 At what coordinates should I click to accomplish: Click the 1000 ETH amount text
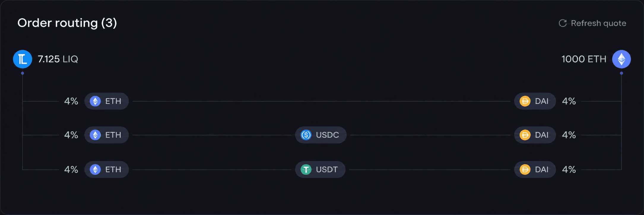[x=584, y=59]
